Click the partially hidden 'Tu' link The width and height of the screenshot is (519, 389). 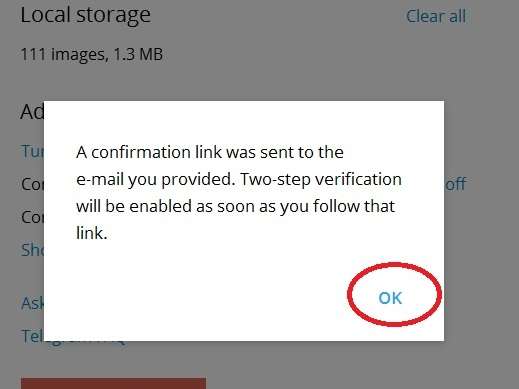[x=32, y=151]
